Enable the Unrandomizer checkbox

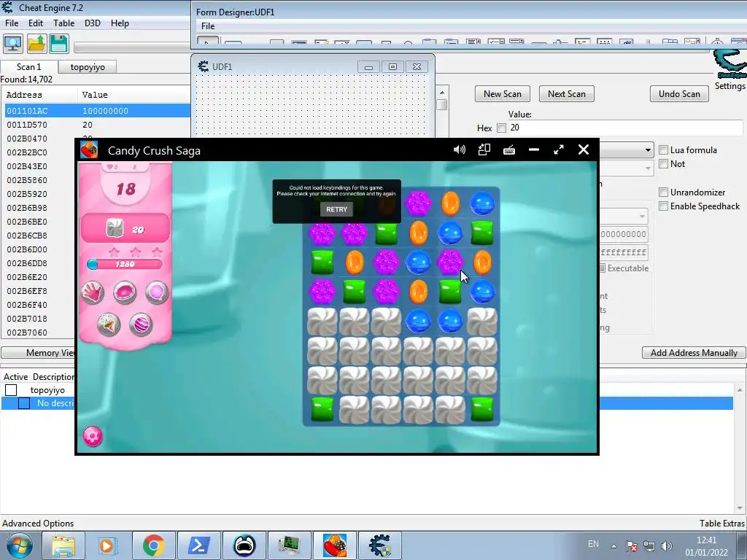point(663,192)
